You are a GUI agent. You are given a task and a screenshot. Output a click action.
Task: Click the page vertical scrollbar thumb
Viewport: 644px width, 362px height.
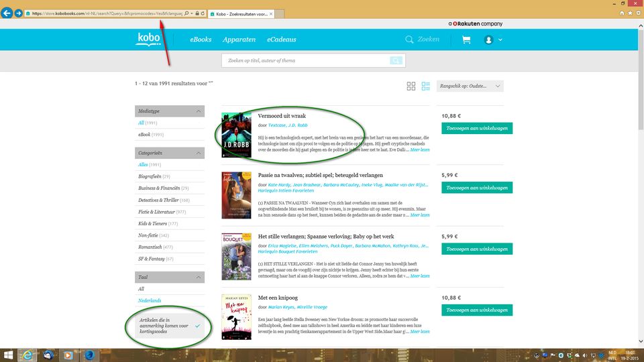pos(641,80)
